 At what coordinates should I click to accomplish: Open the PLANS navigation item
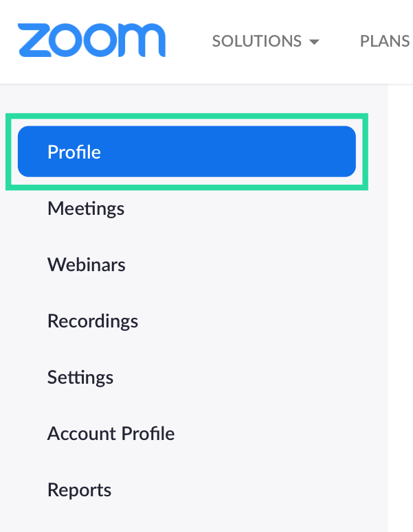click(x=385, y=41)
